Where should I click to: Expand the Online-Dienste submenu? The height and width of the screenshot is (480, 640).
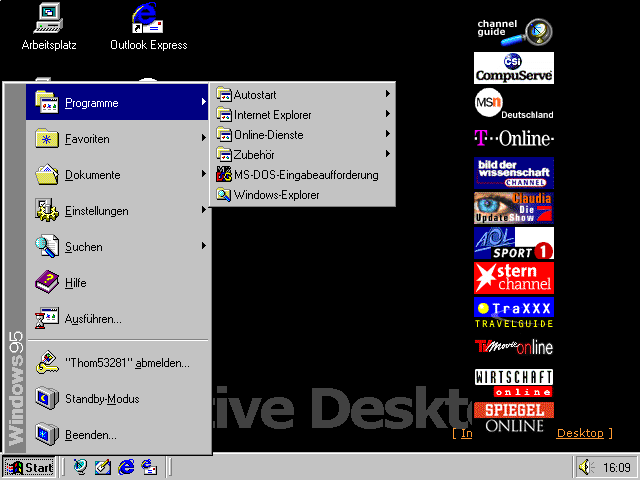point(268,134)
